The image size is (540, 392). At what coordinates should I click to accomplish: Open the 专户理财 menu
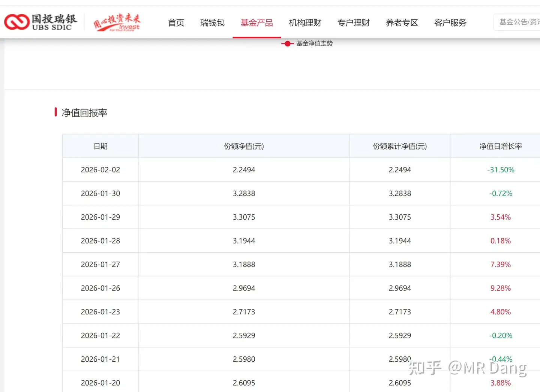(353, 23)
